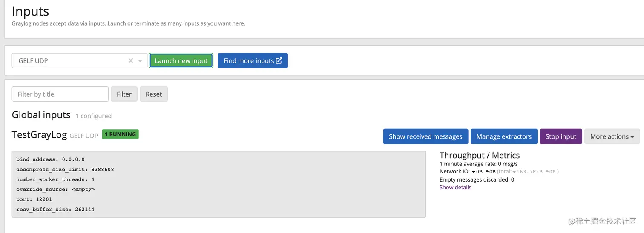
Task: Click the gray total download arrow icon
Action: pyautogui.click(x=514, y=172)
